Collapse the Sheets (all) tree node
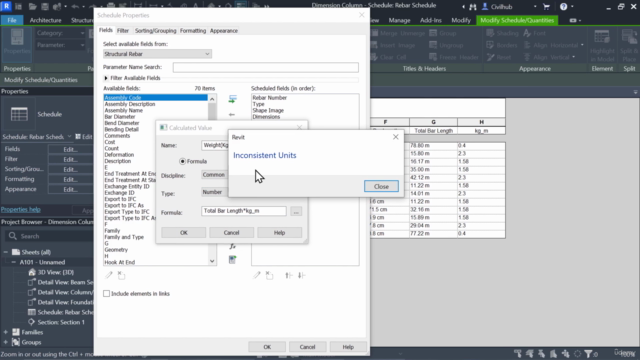Image resolution: width=640 pixels, height=360 pixels. coord(6,252)
